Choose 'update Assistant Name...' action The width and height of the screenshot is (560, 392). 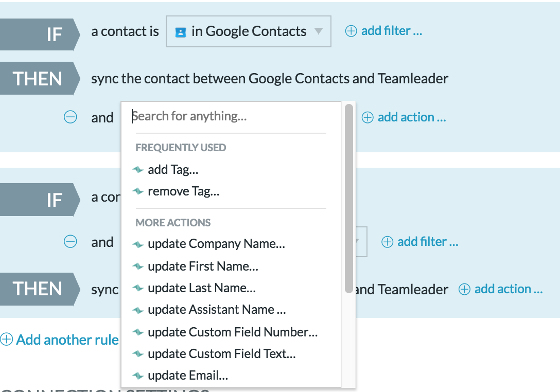tap(217, 310)
